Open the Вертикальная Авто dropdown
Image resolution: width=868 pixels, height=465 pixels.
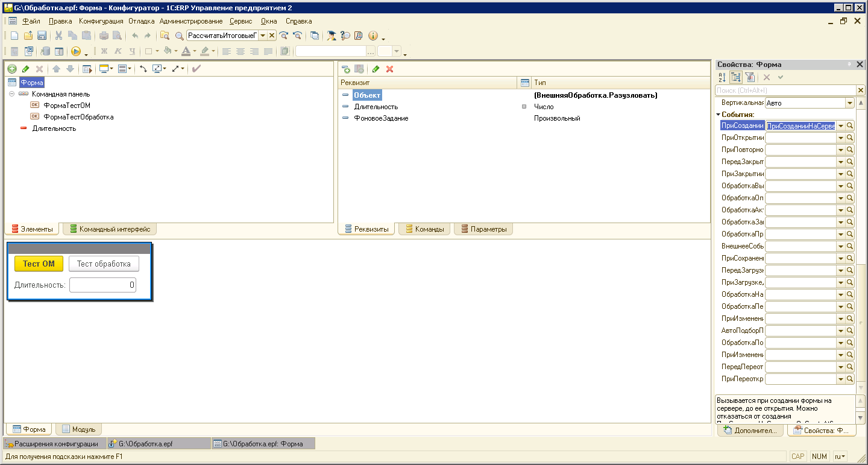pos(849,103)
